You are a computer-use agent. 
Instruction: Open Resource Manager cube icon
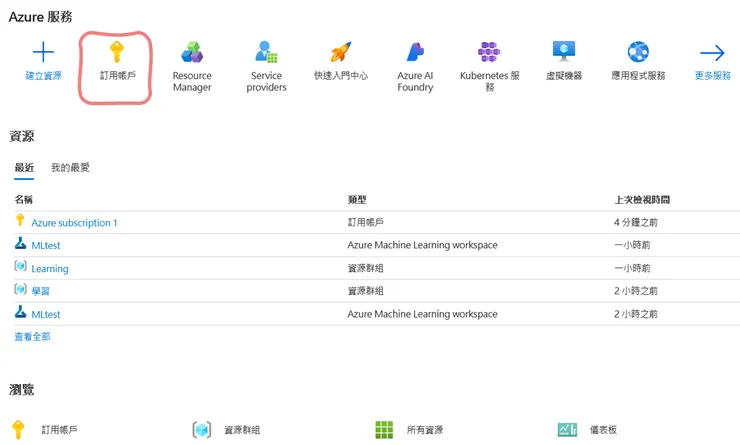pos(192,52)
